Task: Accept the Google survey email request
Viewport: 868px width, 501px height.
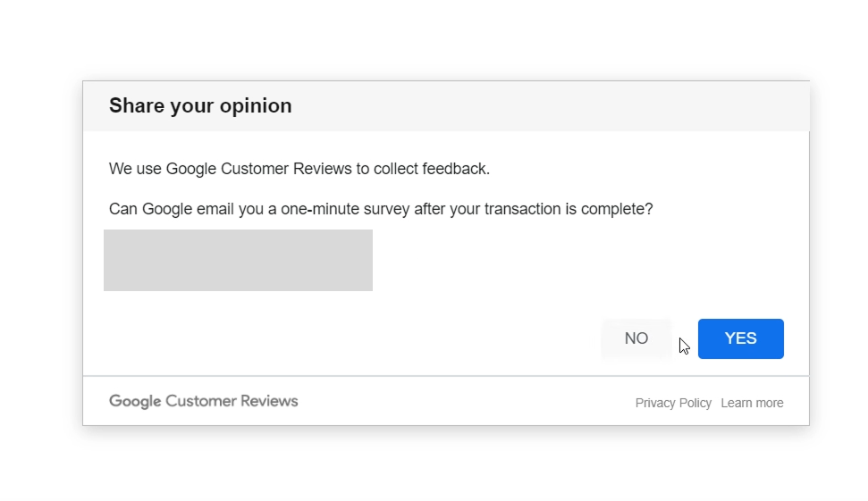Action: click(x=740, y=338)
